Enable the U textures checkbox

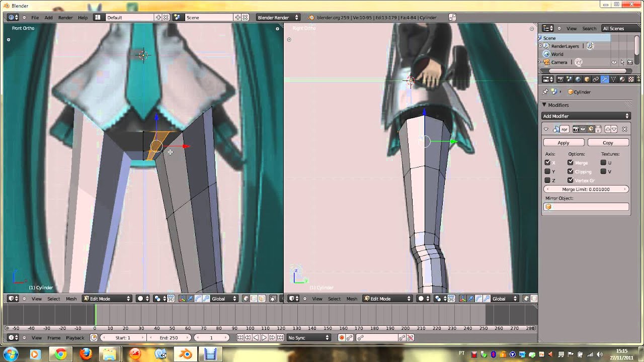pos(603,162)
